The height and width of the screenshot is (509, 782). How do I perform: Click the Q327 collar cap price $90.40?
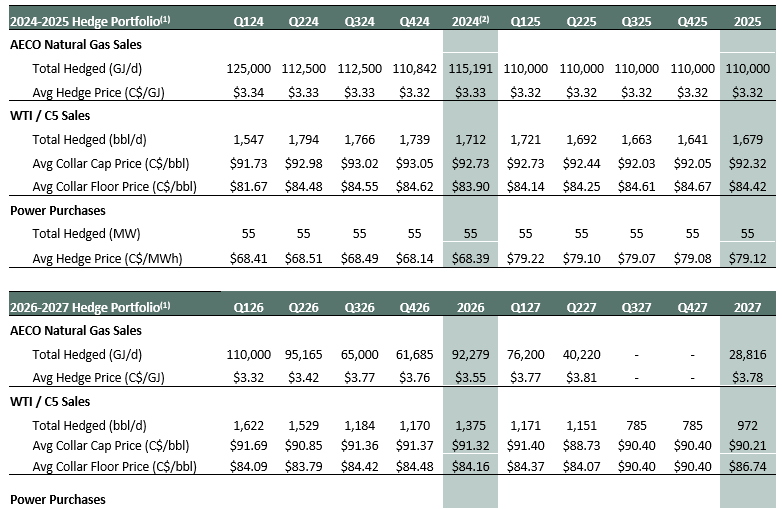click(x=636, y=446)
